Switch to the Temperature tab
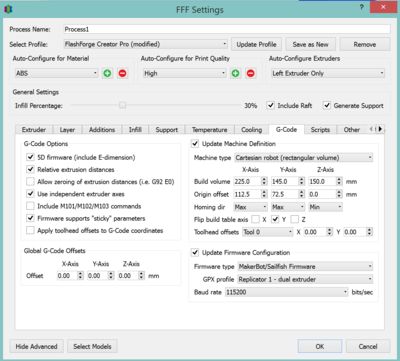 [209, 130]
